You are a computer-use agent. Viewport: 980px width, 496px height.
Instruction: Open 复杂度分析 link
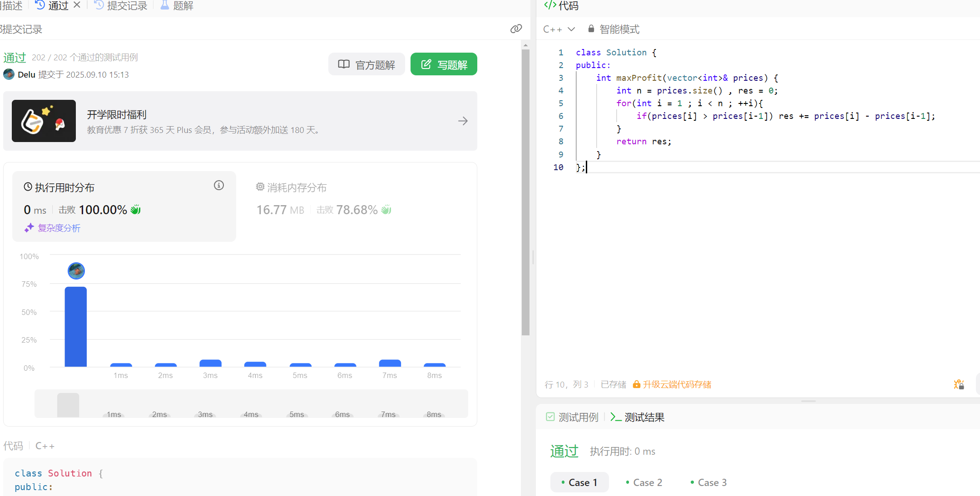pos(53,228)
